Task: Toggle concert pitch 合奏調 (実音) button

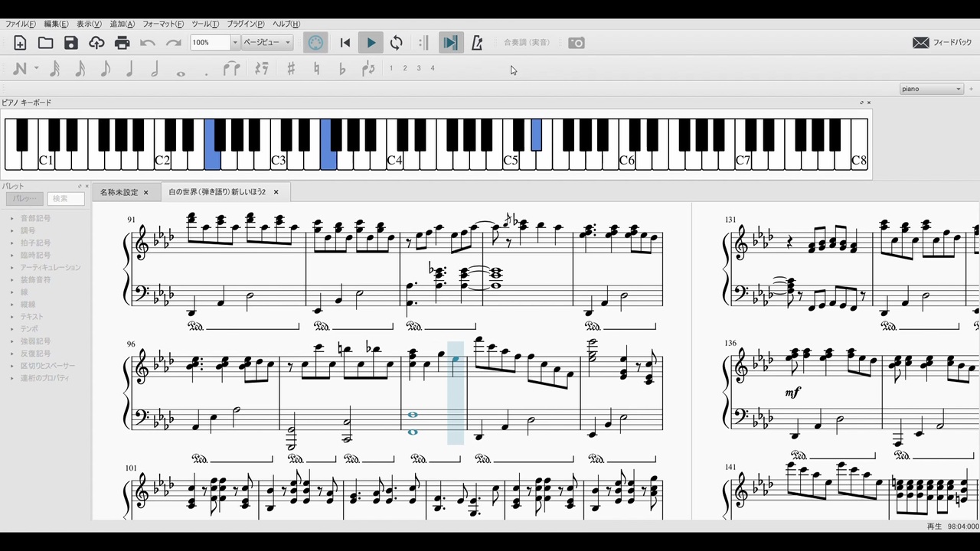Action: [527, 43]
